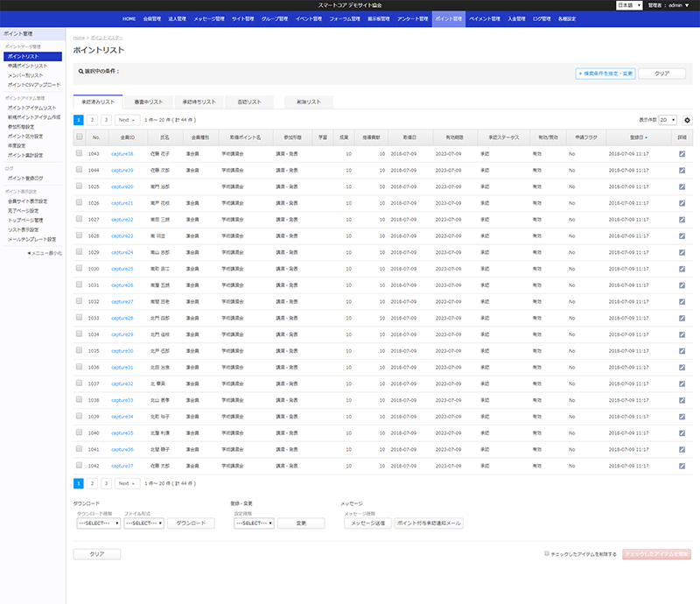This screenshot has height=604, width=700.
Task: Open member link capture38
Action: click(x=122, y=153)
